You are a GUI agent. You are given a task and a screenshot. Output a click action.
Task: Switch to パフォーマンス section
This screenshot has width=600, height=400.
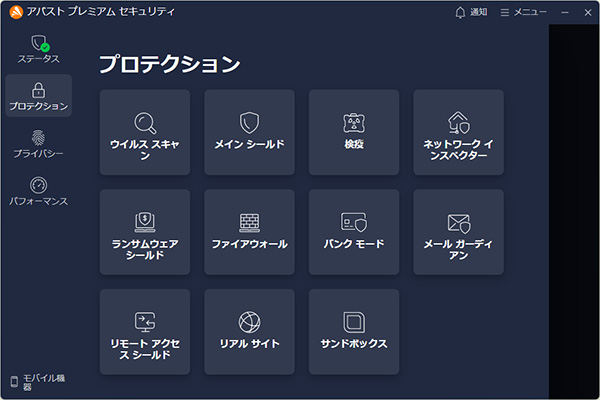(38, 191)
